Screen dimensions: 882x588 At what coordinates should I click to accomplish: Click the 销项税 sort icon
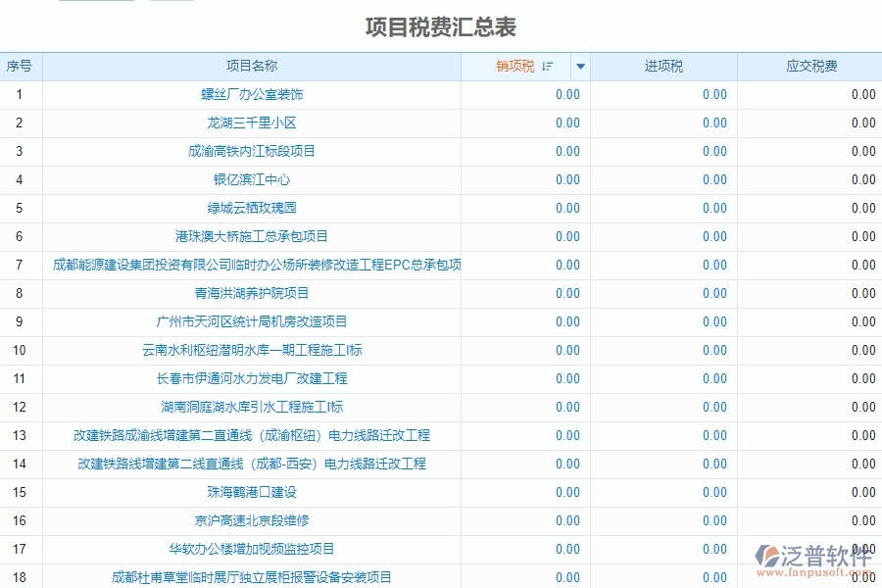(x=549, y=66)
